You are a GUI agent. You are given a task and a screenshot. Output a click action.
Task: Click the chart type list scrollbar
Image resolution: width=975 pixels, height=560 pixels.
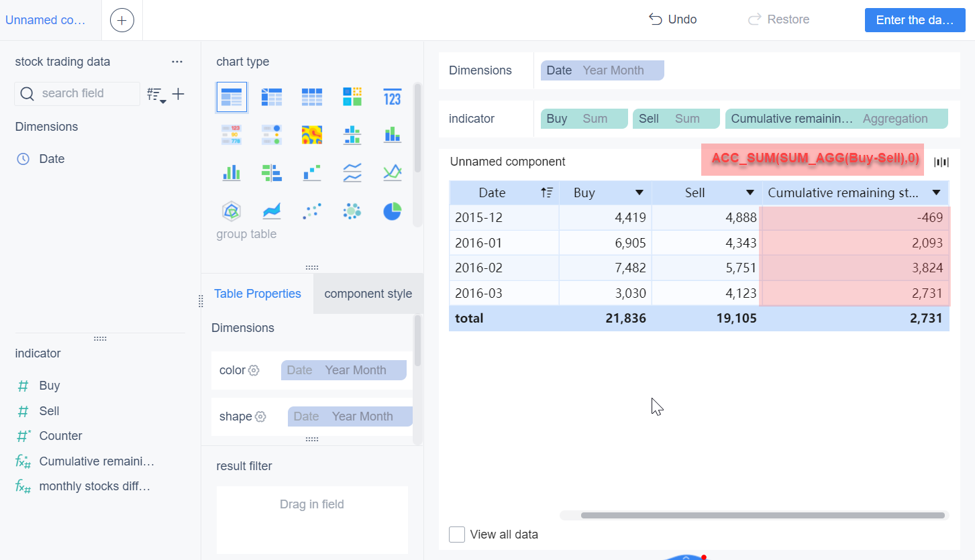417,127
